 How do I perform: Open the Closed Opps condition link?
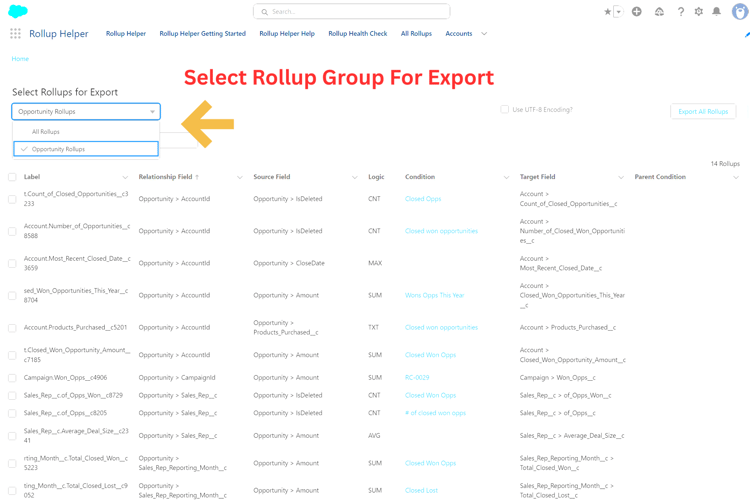coord(423,199)
